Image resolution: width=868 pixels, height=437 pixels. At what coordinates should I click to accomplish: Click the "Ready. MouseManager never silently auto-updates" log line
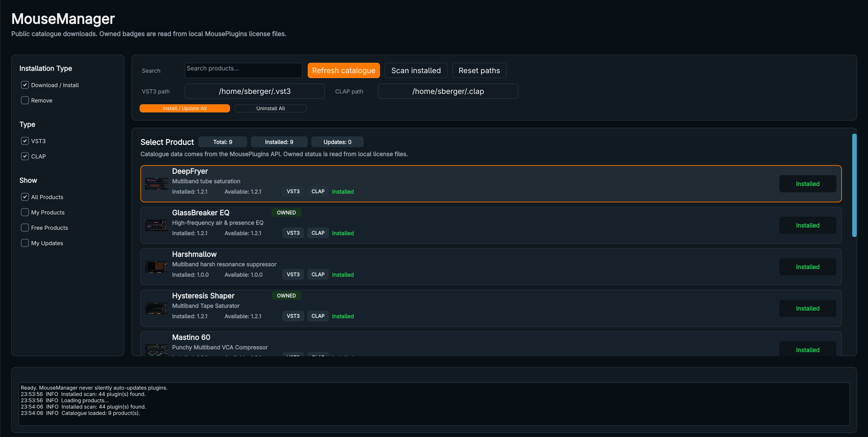(x=94, y=388)
